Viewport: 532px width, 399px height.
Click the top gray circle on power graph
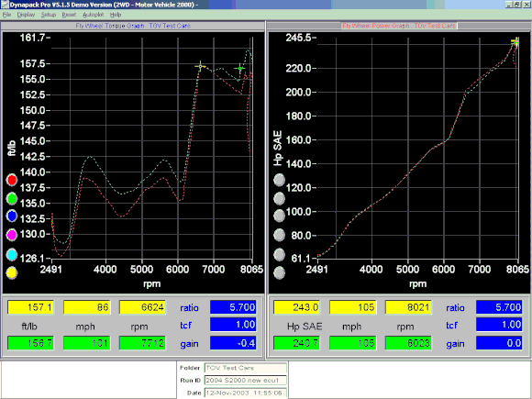(x=279, y=180)
